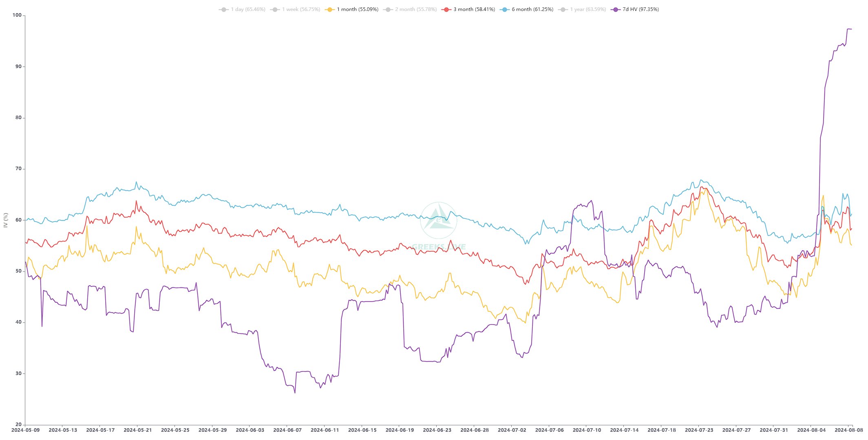
Task: Click the 2024-08-04 date label on x-axis
Action: pos(811,430)
